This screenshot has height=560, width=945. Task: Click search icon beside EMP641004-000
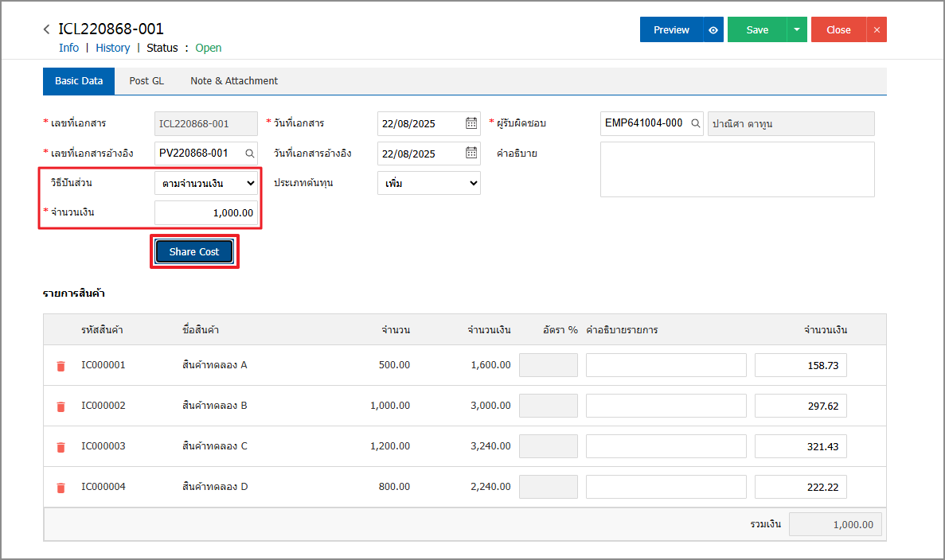[x=695, y=123]
